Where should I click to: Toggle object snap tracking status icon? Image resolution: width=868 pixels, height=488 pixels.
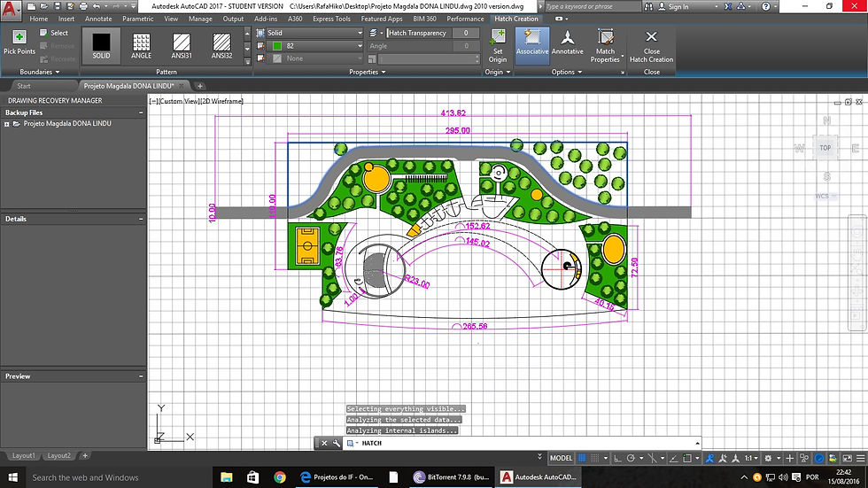pos(673,458)
